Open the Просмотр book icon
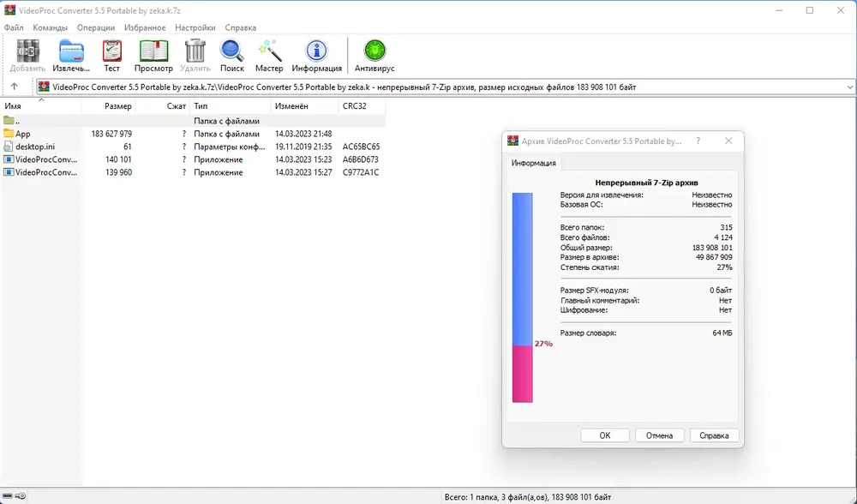857x504 pixels. point(153,55)
